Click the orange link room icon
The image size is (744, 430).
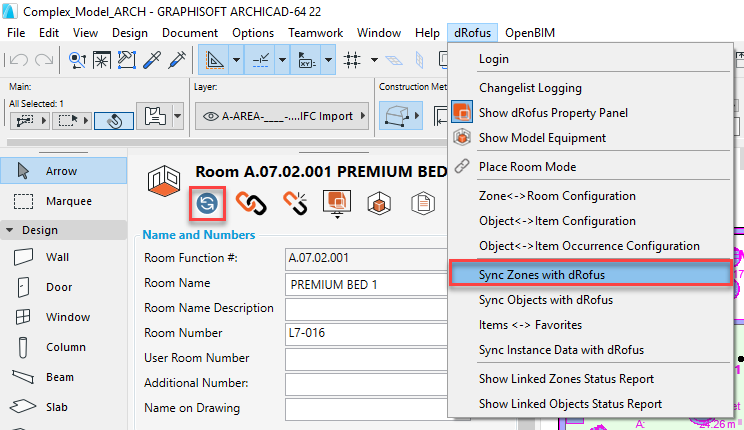[x=251, y=203]
